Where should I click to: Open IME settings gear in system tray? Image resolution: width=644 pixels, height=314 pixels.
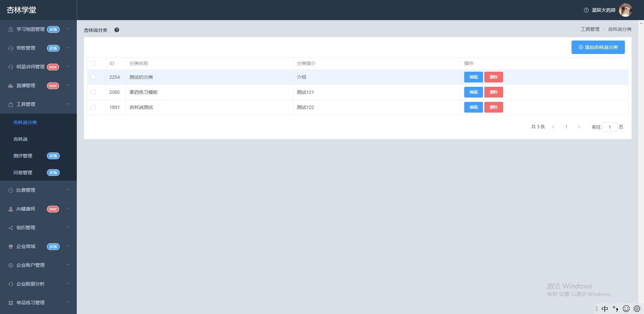(637, 309)
